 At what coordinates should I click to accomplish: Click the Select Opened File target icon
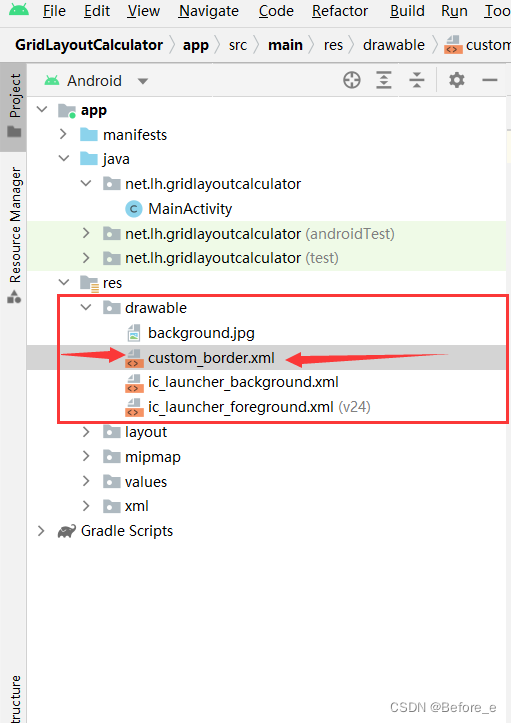click(x=352, y=80)
